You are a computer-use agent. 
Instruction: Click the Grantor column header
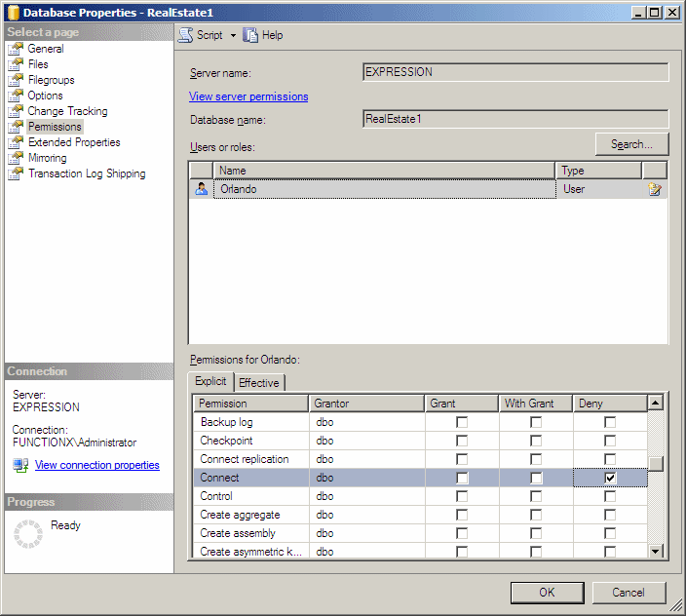(366, 404)
